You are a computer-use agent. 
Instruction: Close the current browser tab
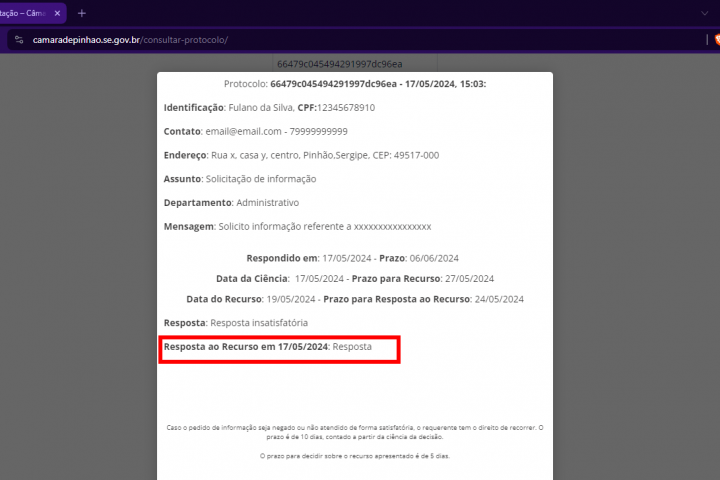pos(55,13)
